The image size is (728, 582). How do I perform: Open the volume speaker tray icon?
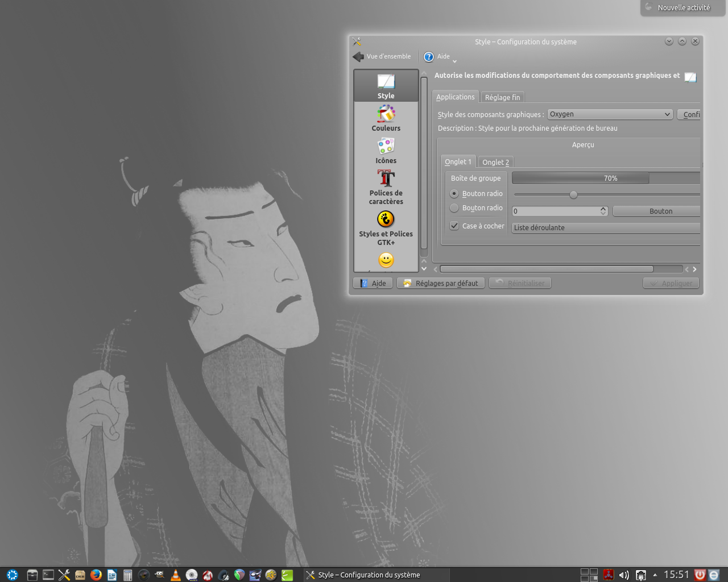click(x=624, y=575)
